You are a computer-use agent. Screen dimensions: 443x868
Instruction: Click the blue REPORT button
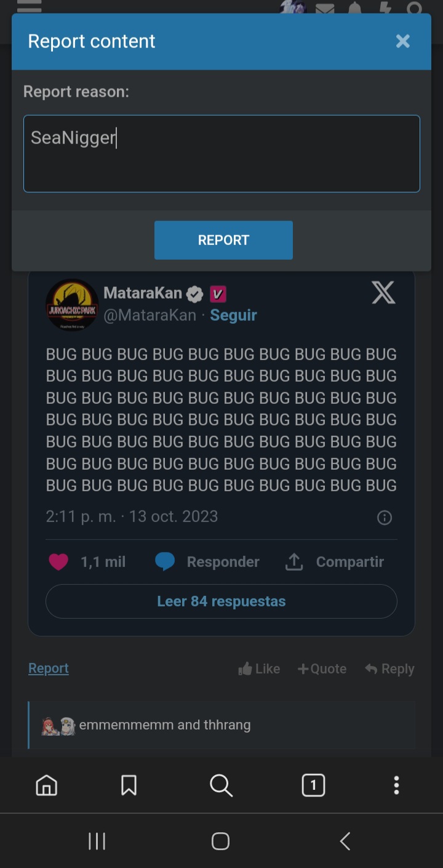(223, 240)
